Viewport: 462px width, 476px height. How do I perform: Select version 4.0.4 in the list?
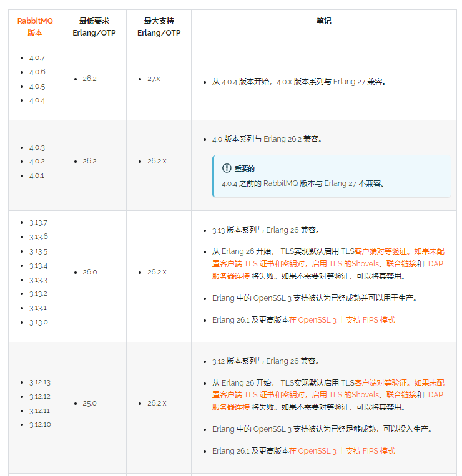pos(37,100)
